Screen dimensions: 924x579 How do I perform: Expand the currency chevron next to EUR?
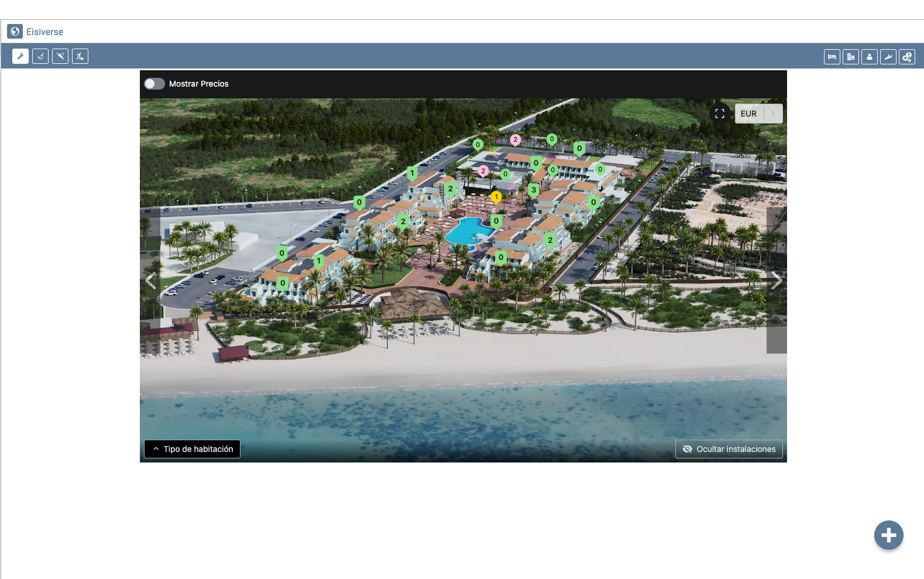click(773, 114)
